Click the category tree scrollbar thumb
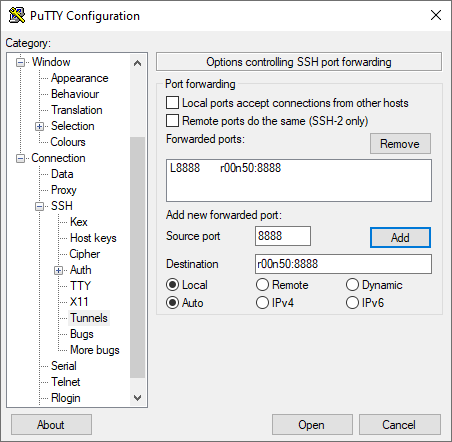The width and height of the screenshot is (452, 442). pyautogui.click(x=137, y=257)
